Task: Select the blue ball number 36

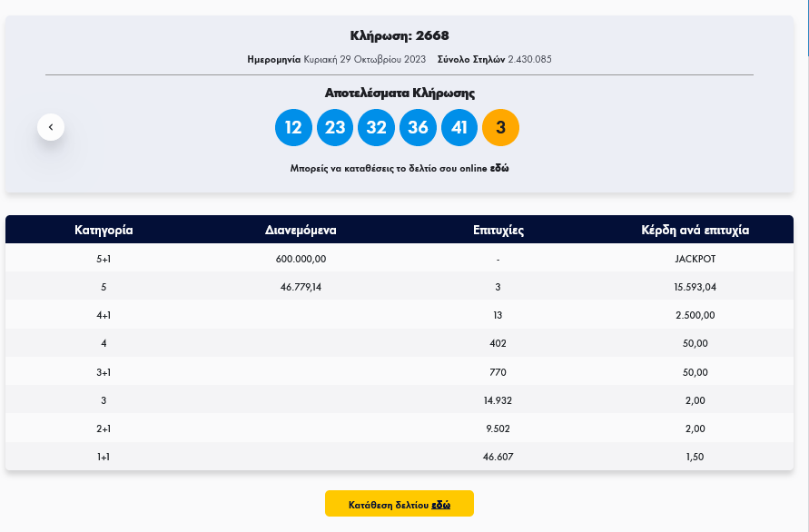Action: click(418, 127)
